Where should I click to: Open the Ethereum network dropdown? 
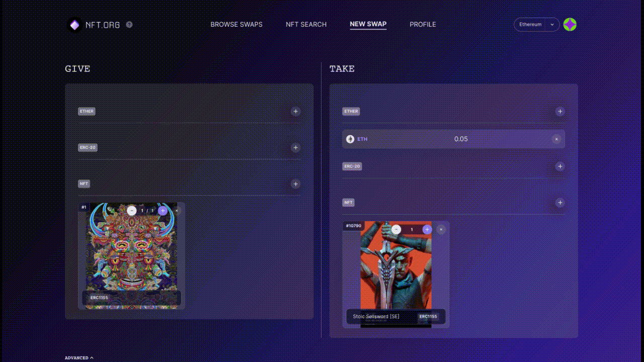tap(537, 25)
